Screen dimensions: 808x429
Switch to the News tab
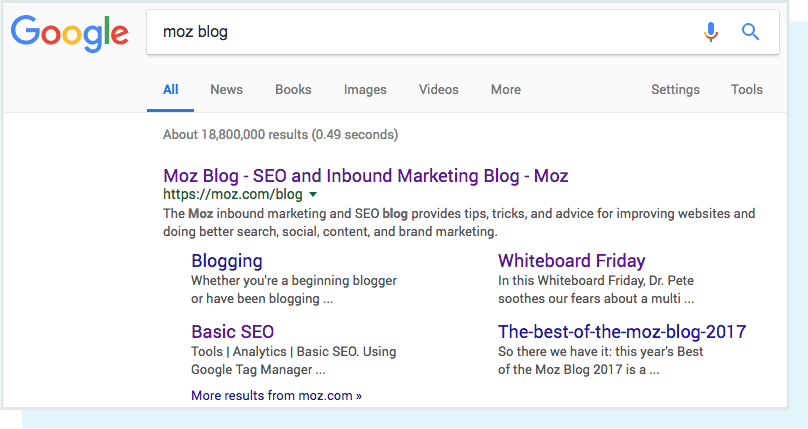(226, 89)
